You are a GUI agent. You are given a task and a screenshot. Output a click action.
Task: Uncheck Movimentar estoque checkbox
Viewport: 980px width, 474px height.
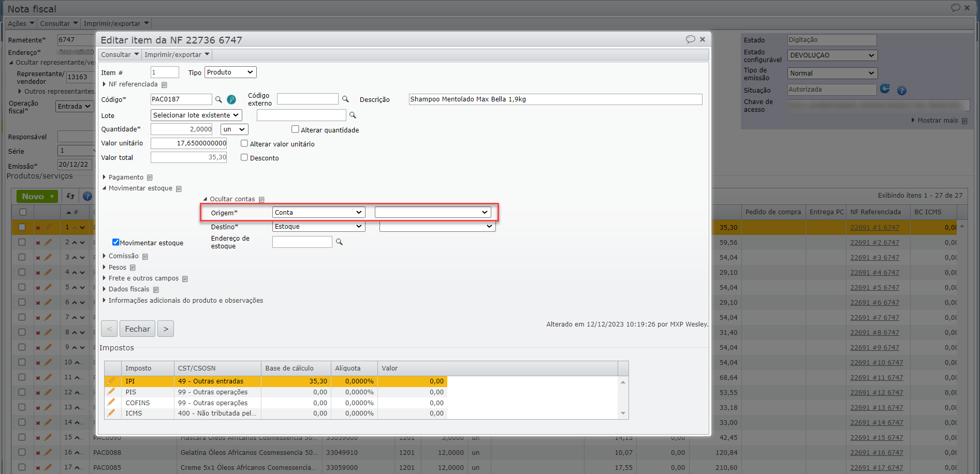coord(116,242)
